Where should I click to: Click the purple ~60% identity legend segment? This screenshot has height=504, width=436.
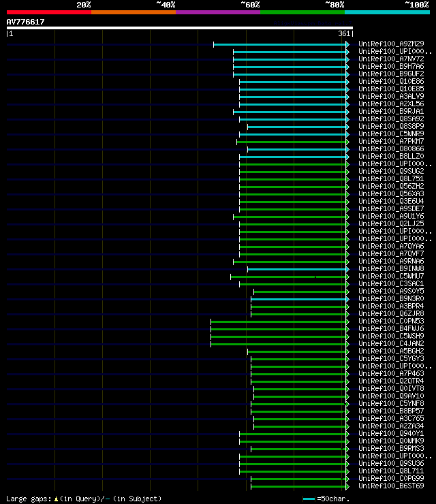click(x=218, y=12)
